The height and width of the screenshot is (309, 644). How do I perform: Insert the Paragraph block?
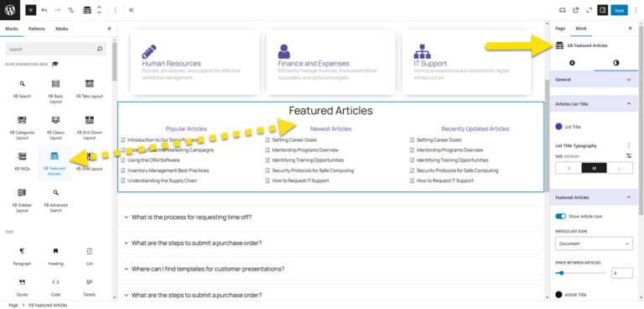click(x=22, y=256)
